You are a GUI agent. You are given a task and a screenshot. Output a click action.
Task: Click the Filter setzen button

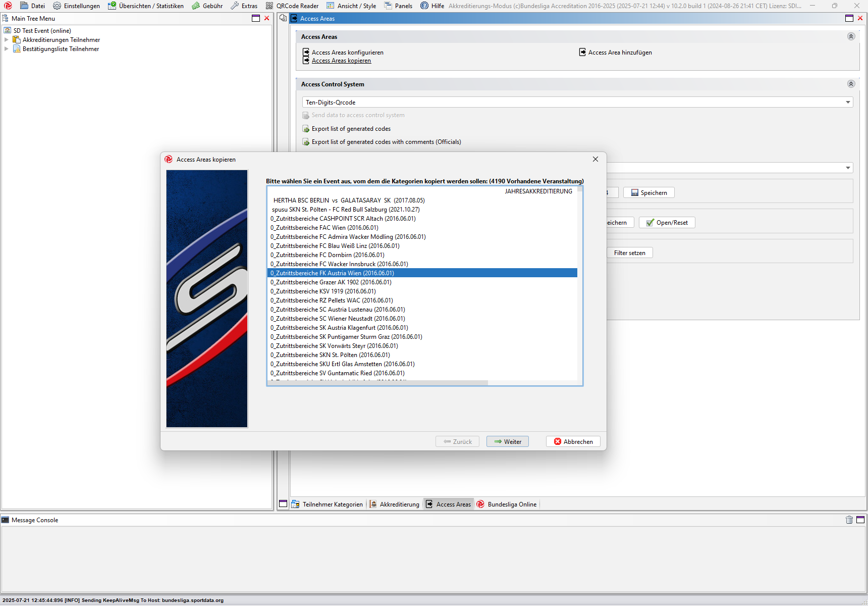[629, 253]
